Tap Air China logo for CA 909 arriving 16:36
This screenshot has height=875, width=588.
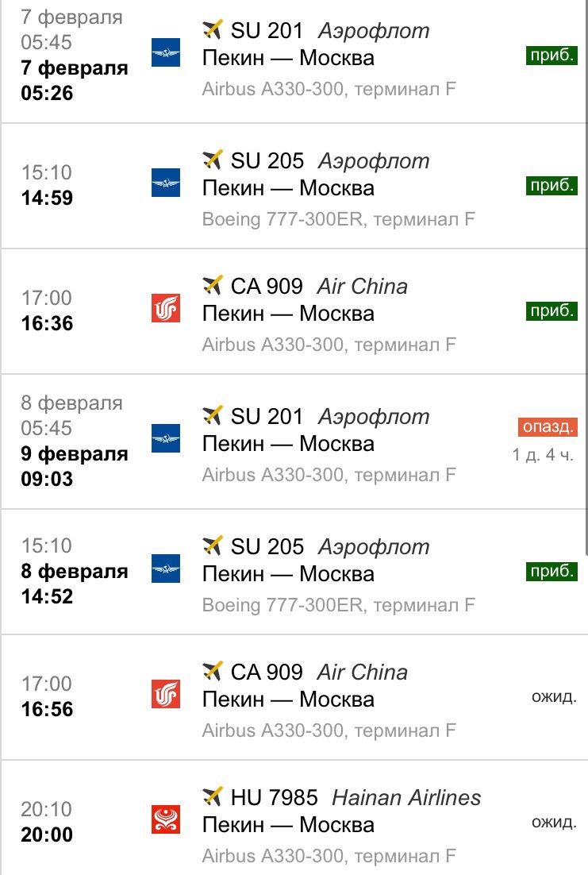tap(166, 308)
